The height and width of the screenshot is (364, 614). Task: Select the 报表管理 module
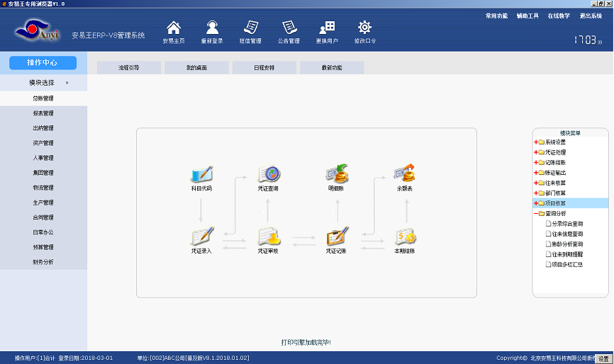coord(43,113)
